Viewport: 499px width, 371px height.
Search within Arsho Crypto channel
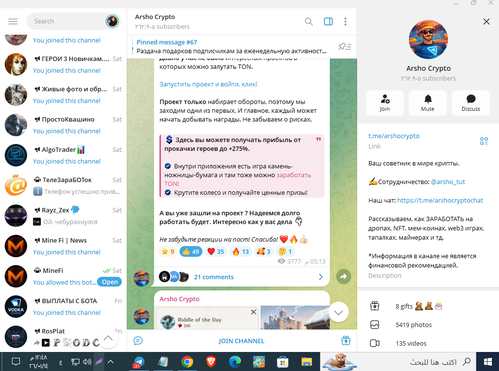[x=309, y=22]
